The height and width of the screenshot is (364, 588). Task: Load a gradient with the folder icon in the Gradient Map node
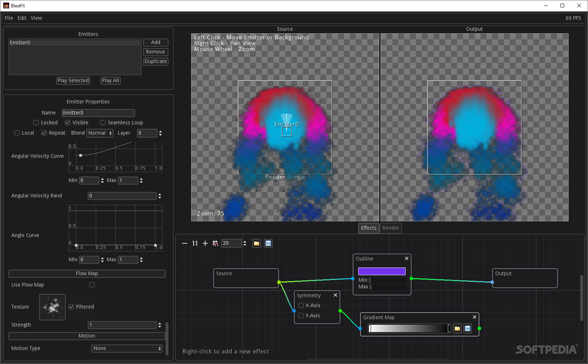point(457,328)
